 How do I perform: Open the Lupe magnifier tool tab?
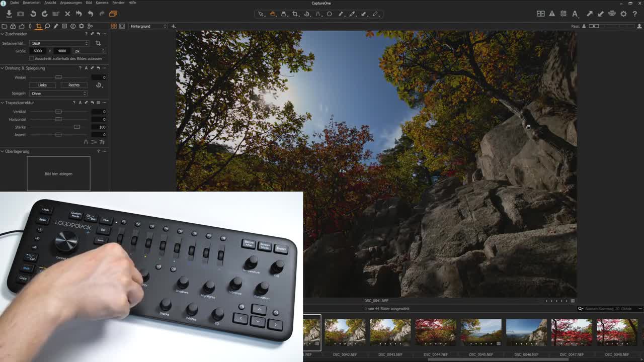pos(47,26)
